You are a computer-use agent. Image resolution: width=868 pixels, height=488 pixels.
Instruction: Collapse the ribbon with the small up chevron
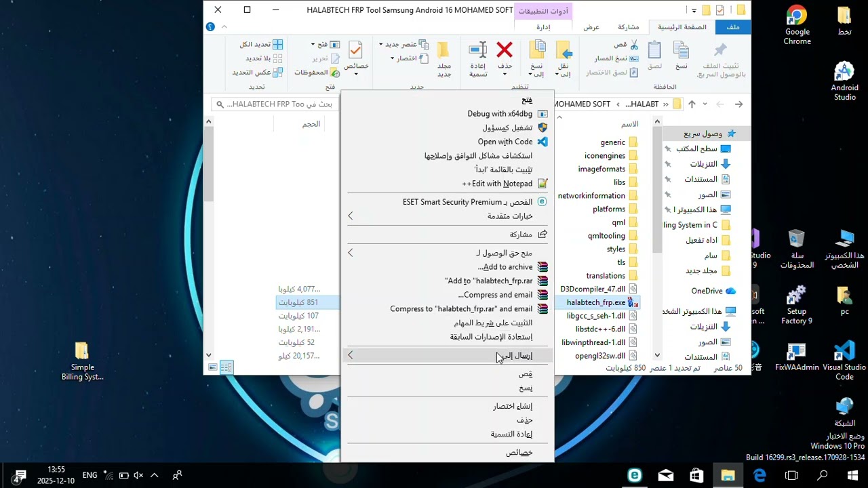224,27
